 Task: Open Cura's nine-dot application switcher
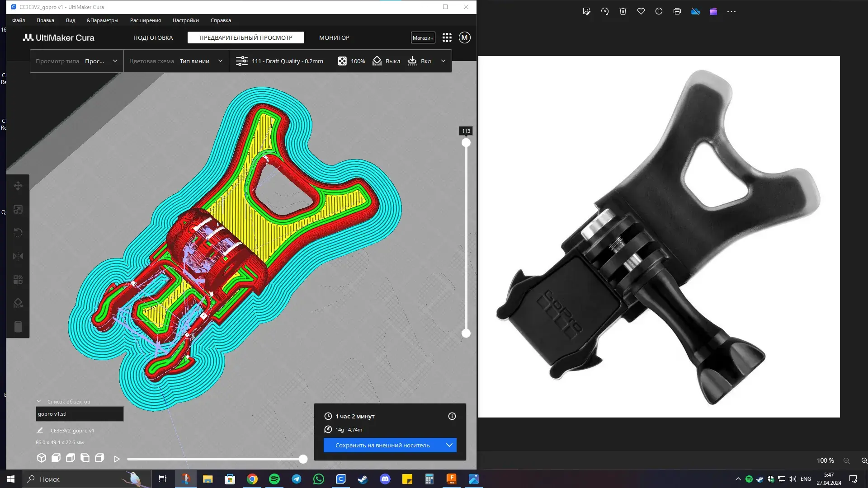pos(447,38)
